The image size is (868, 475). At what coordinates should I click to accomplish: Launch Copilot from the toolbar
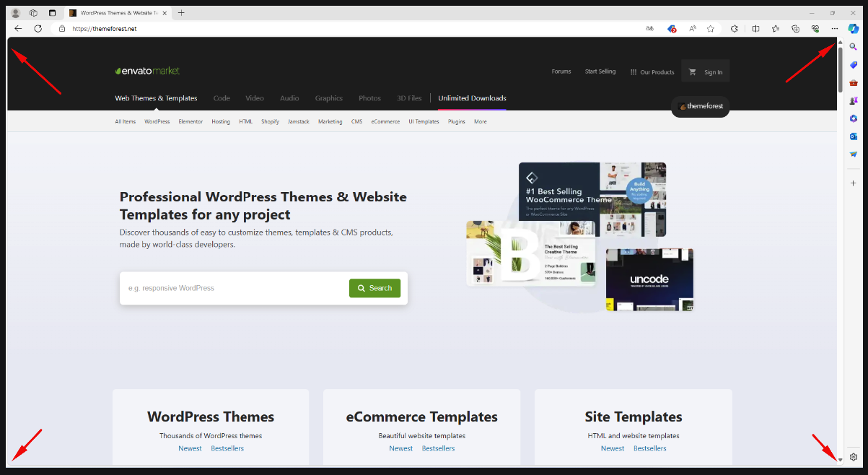point(854,29)
